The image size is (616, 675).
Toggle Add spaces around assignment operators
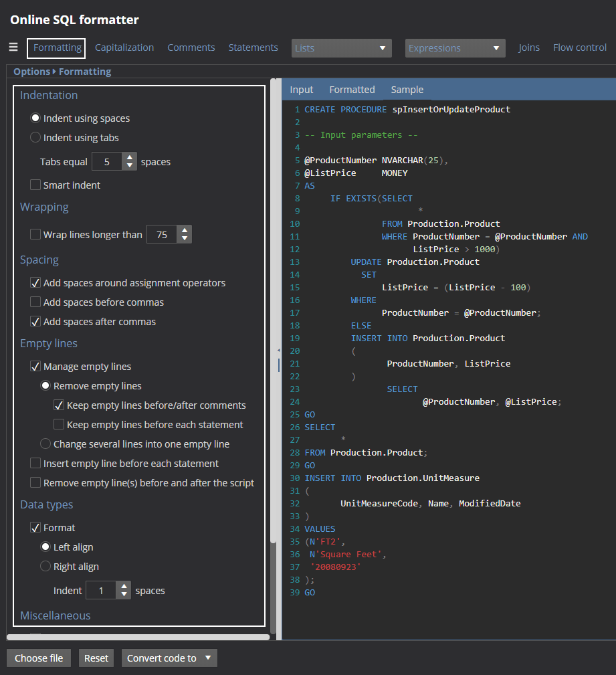(x=35, y=282)
